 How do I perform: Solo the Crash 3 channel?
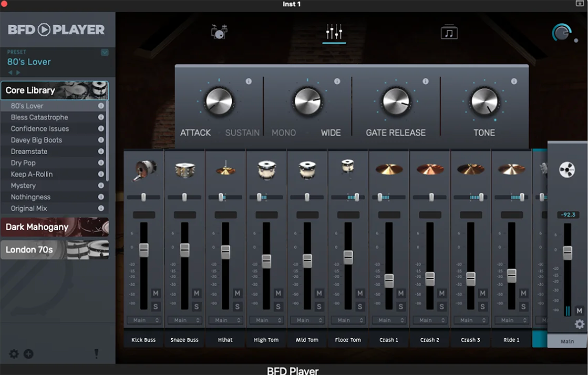click(482, 307)
